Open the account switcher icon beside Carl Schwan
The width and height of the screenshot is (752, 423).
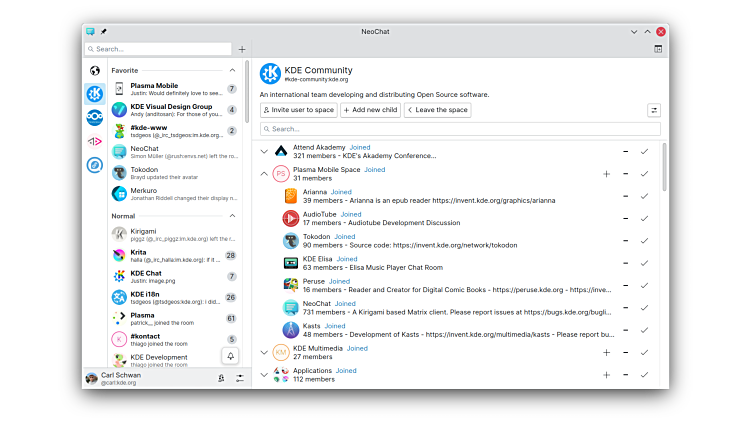pos(220,378)
